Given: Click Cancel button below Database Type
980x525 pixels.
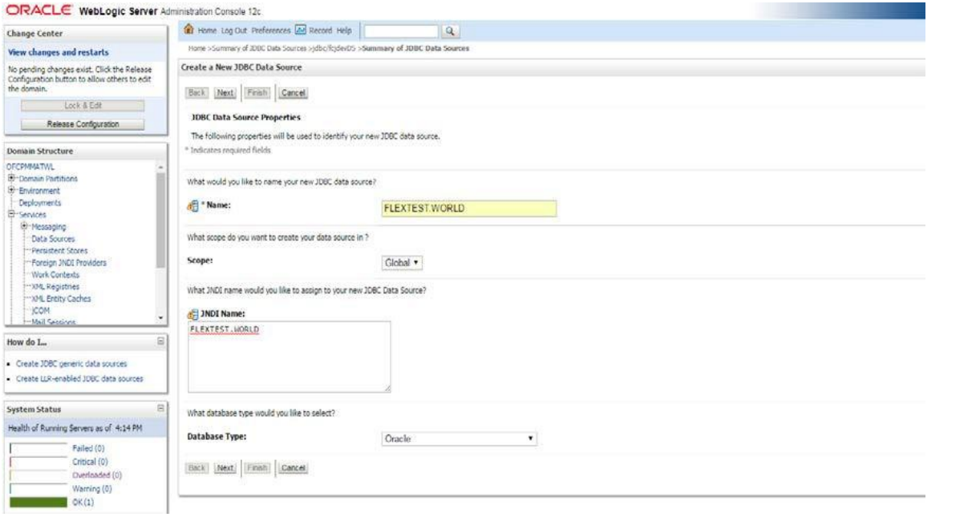Looking at the screenshot, I should (x=294, y=467).
